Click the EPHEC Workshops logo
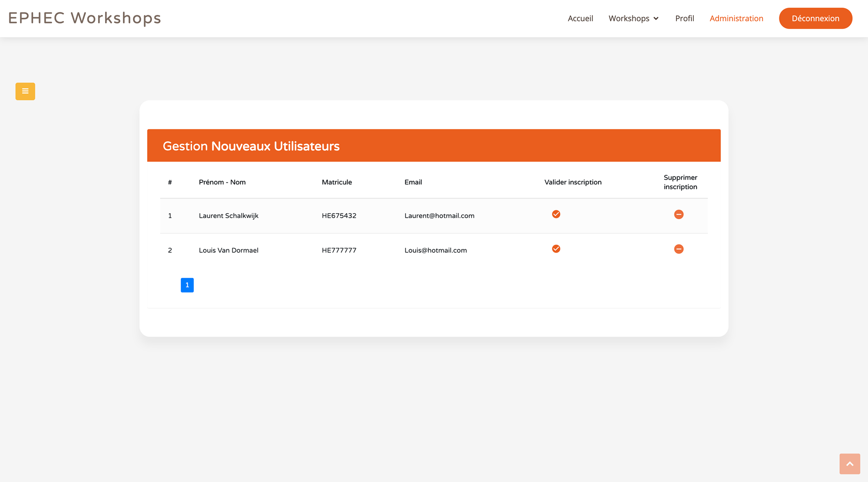The width and height of the screenshot is (868, 482). point(85,18)
